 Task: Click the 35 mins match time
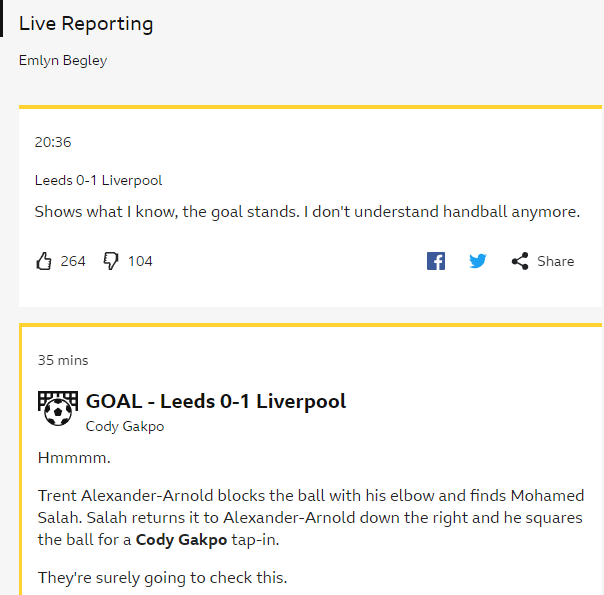(63, 360)
